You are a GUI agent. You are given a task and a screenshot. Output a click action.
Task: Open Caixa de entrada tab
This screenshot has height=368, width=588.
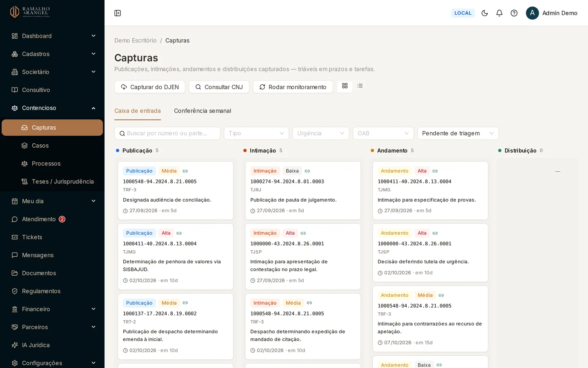point(138,111)
